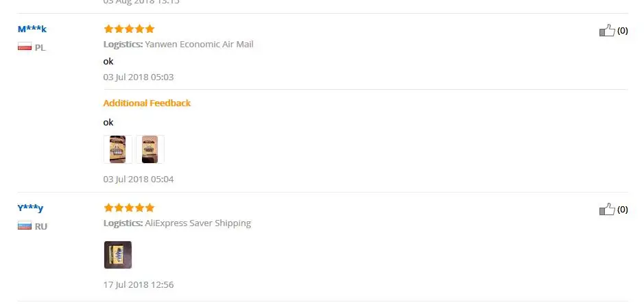Click the 03 Jul 2018 05:04 timestamp
Image resolution: width=644 pixels, height=307 pixels.
pyautogui.click(x=139, y=180)
